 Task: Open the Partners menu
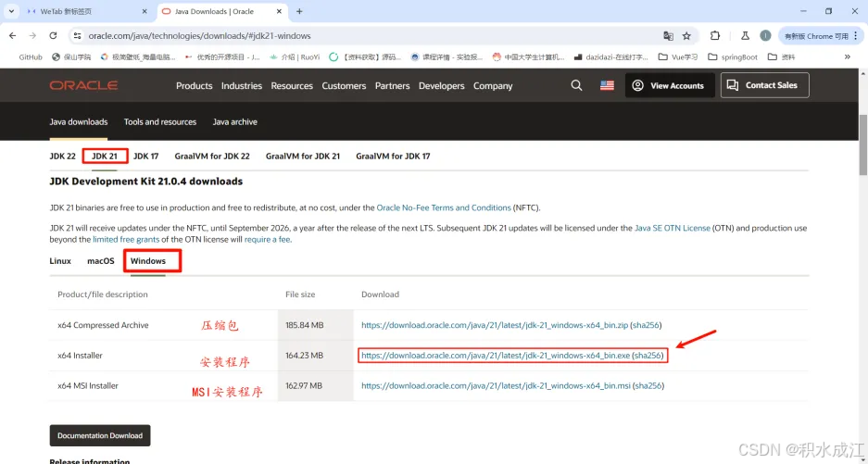click(x=392, y=86)
